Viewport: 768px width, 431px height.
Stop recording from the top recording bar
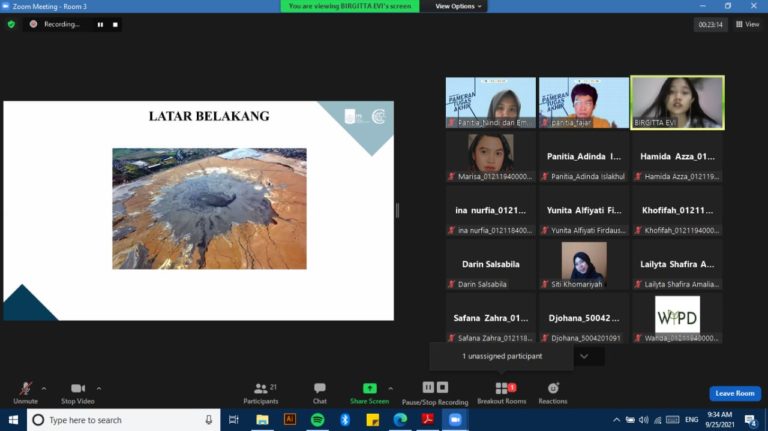click(115, 24)
